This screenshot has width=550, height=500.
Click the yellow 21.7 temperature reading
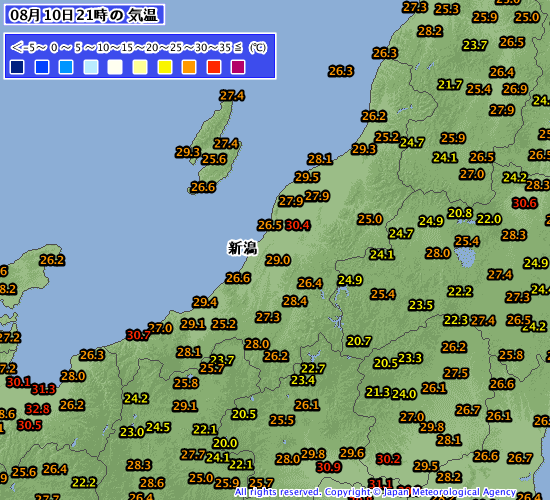tap(450, 85)
